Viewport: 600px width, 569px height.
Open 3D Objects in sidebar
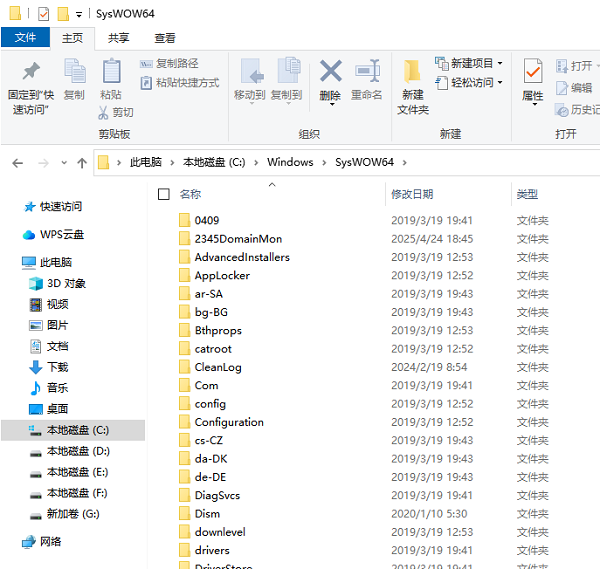57,284
